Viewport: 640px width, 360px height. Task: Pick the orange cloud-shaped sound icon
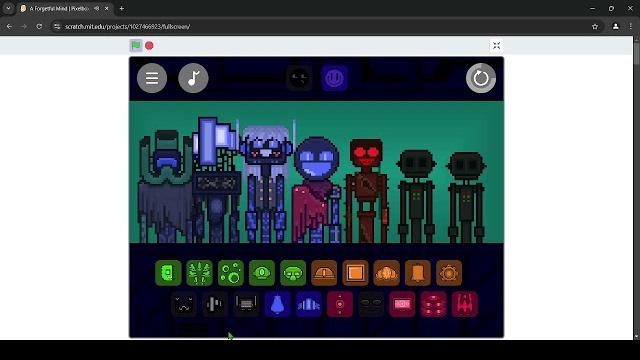pyautogui.click(x=387, y=273)
